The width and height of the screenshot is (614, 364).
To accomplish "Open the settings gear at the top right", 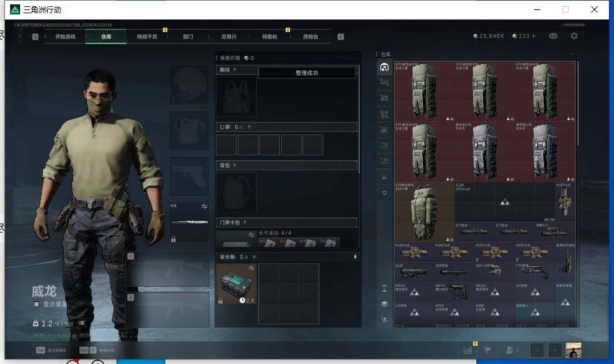I will pyautogui.click(x=574, y=36).
